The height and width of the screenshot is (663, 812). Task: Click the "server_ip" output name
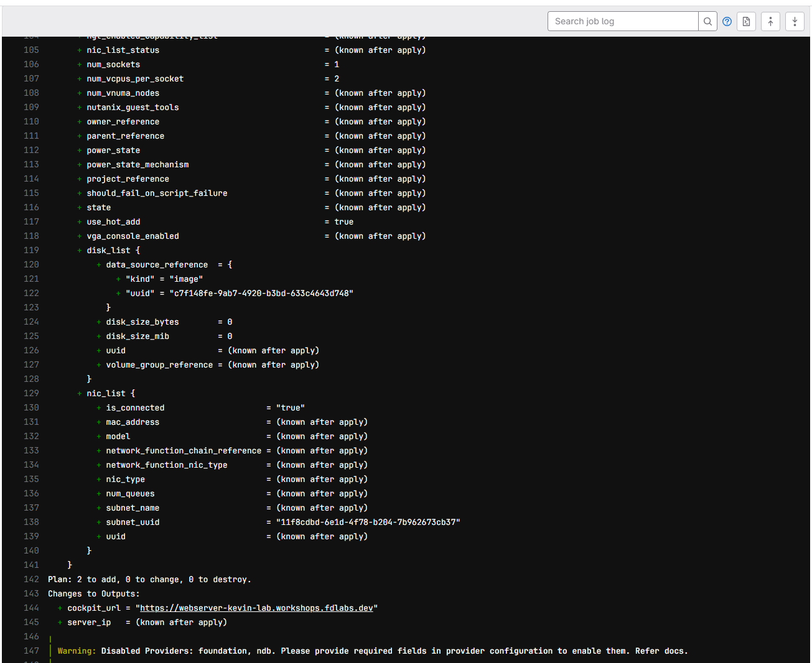tap(89, 623)
